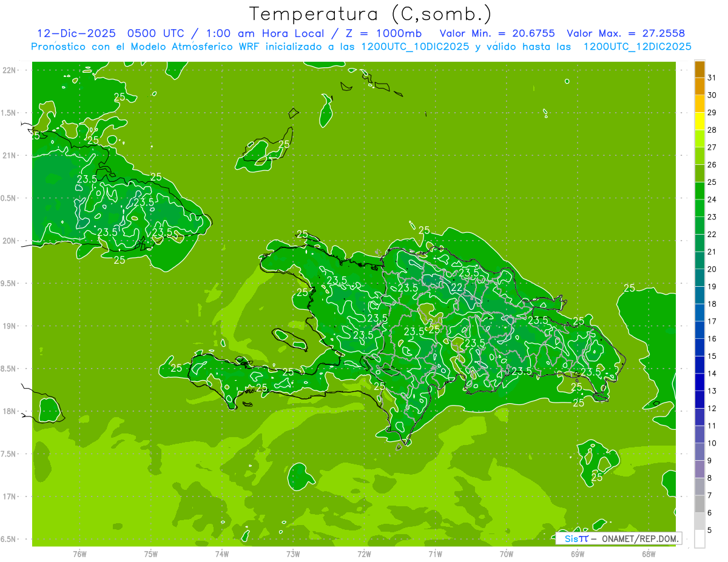Screen dimensions: 728x562
Task: Select the yellow legend band between 28 and 29
Action: pyautogui.click(x=699, y=121)
